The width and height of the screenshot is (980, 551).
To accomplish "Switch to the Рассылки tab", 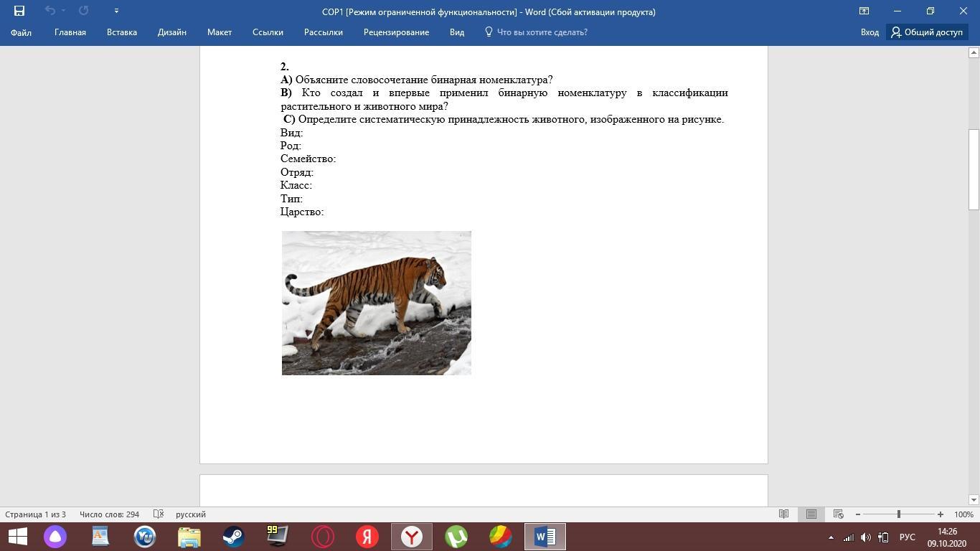I will click(323, 32).
